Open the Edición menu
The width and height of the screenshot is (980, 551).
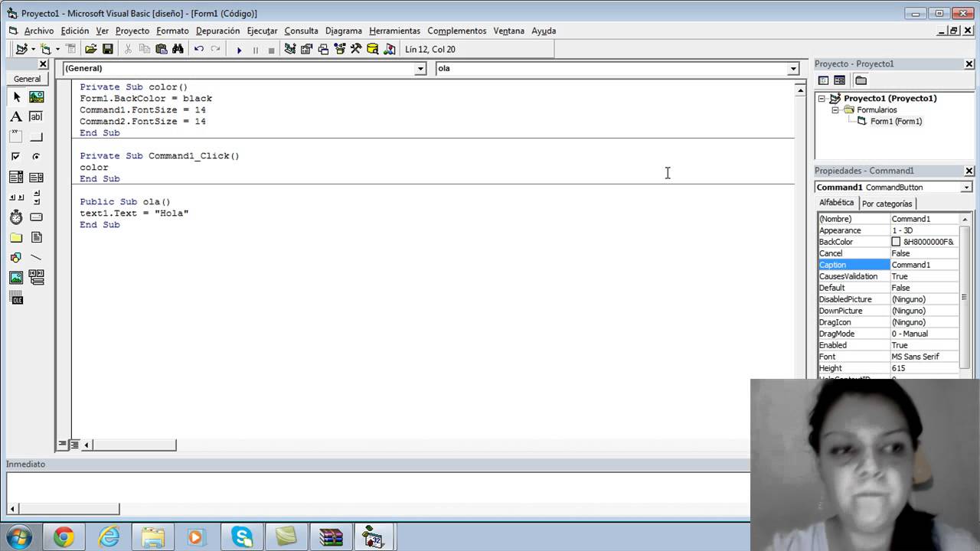point(75,31)
